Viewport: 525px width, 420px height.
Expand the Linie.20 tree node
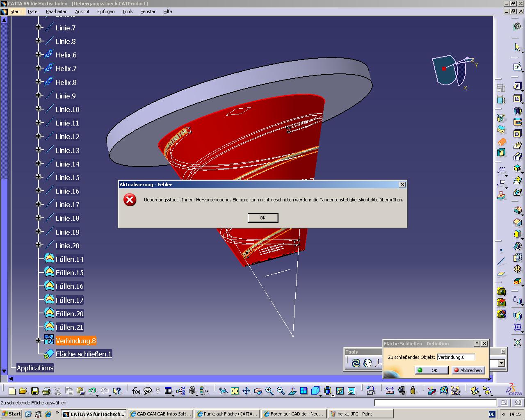39,245
